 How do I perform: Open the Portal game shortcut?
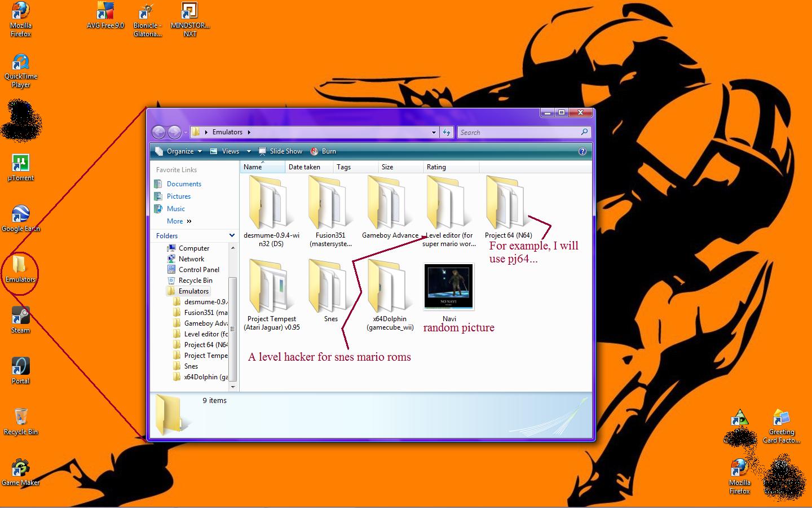click(x=21, y=371)
